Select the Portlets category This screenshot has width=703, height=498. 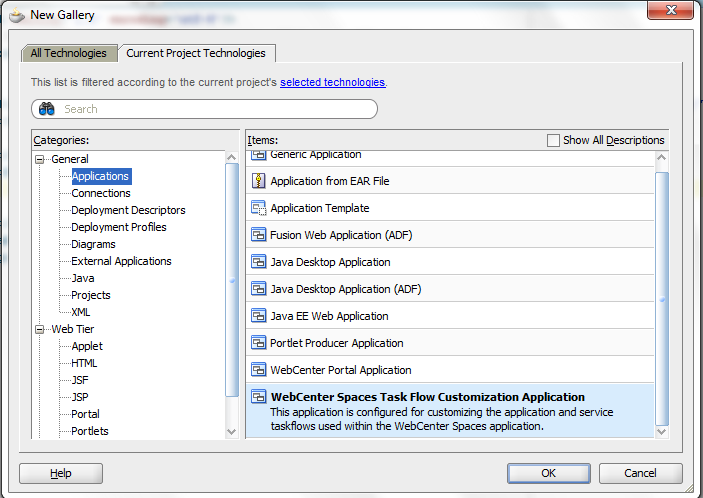[x=90, y=431]
